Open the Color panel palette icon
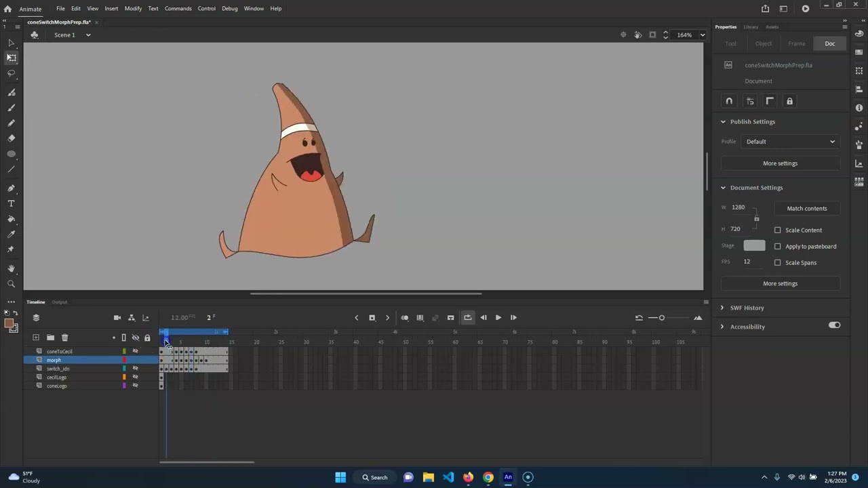 pyautogui.click(x=859, y=35)
